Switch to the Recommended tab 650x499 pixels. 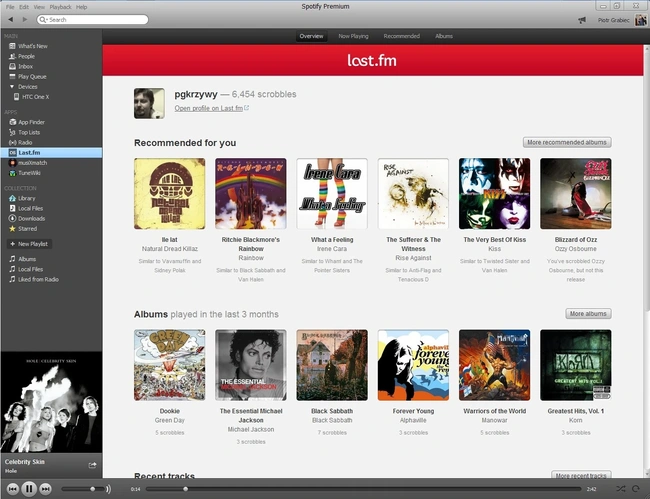[402, 36]
